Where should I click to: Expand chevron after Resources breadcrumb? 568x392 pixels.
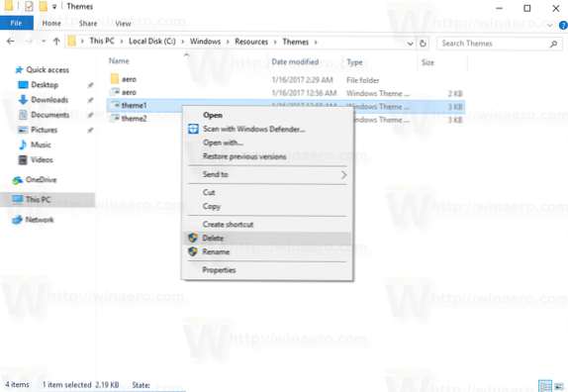[275, 42]
